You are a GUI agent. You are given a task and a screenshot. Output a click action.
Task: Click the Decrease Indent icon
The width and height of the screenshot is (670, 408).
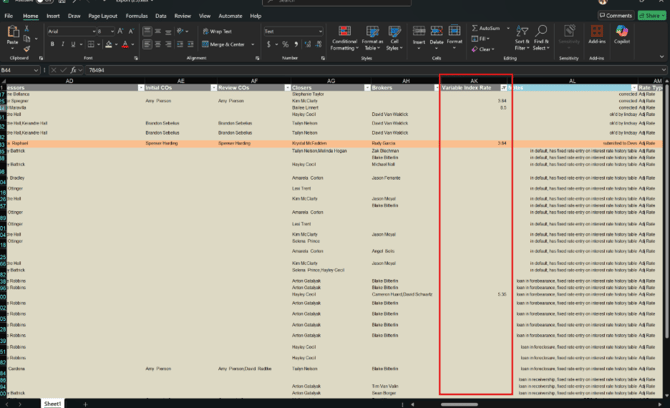tap(180, 44)
